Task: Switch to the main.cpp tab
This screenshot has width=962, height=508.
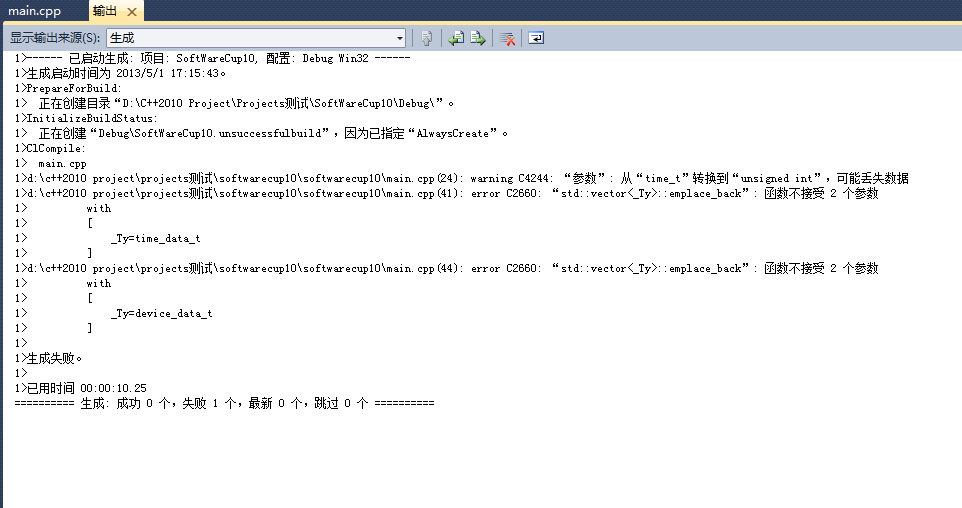Action: [x=34, y=11]
